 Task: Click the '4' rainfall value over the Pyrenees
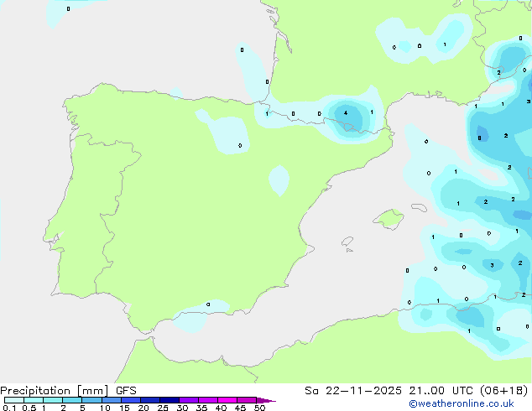coord(346,113)
